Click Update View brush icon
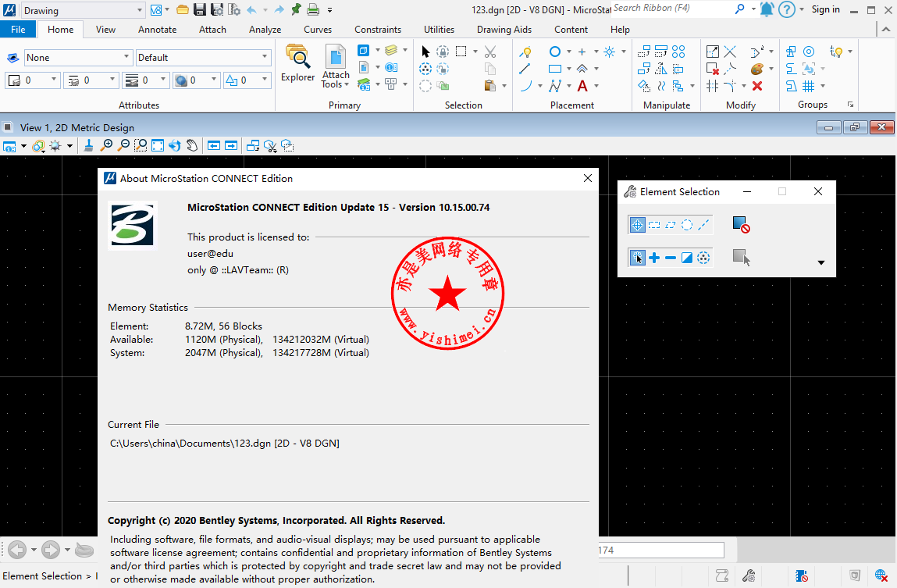The height and width of the screenshot is (588, 897). pos(89,146)
